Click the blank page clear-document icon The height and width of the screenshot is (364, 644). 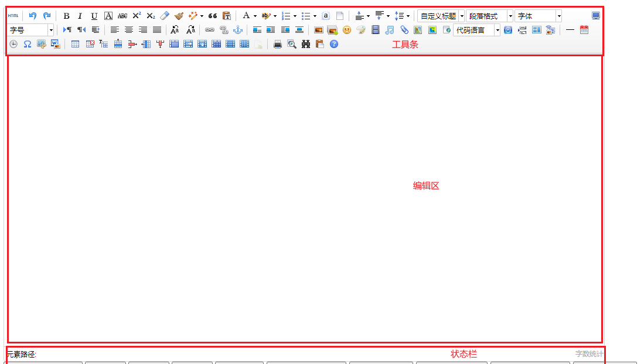pos(340,16)
